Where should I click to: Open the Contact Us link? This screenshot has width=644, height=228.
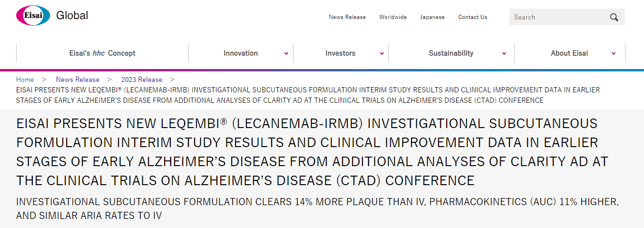click(x=473, y=17)
